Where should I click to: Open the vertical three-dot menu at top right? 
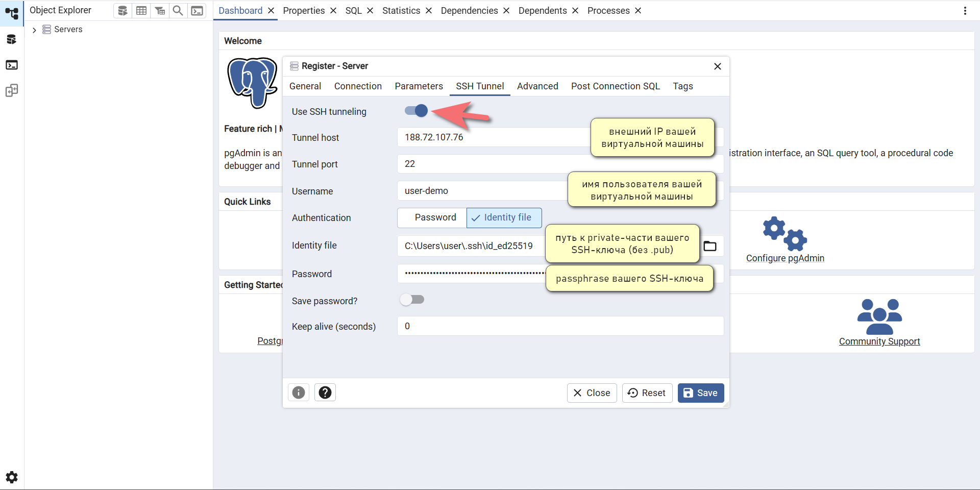click(965, 11)
